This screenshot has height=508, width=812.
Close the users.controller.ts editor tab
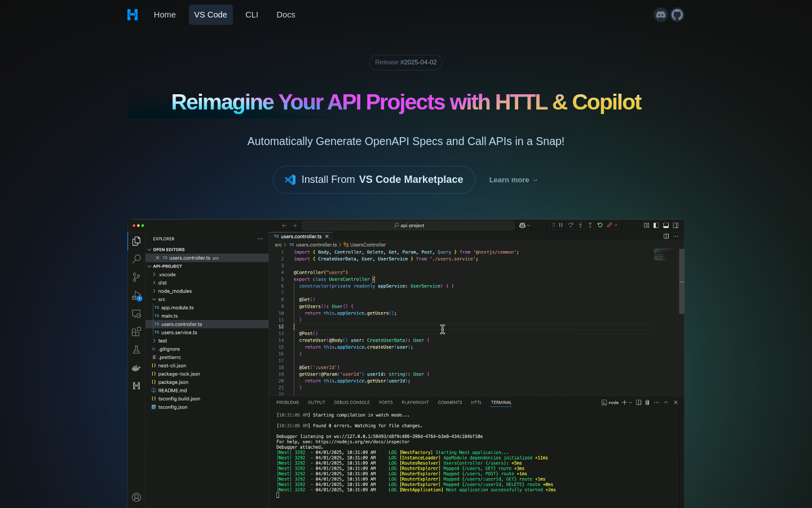[326, 237]
